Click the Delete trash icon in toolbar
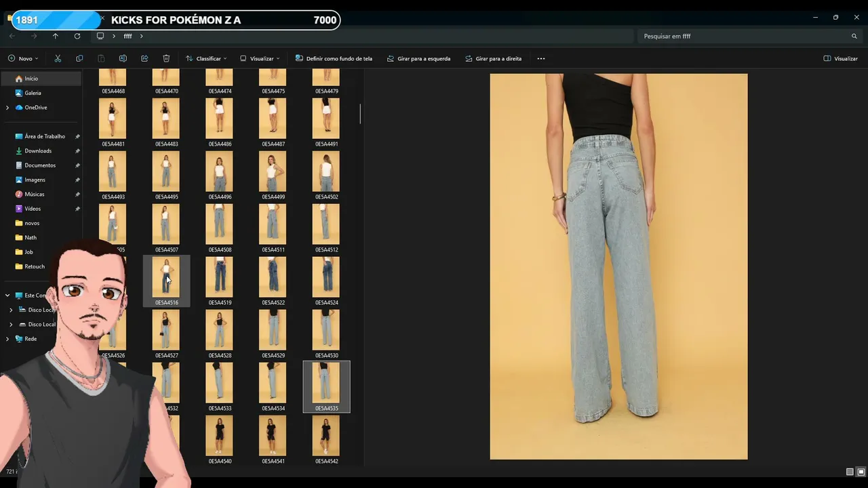The image size is (868, 488). (x=166, y=58)
